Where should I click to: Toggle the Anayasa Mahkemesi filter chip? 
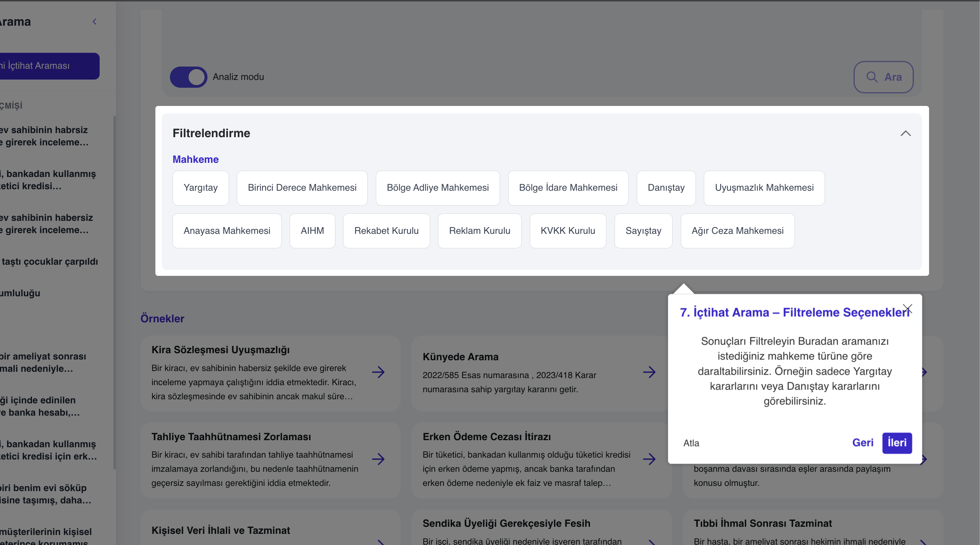click(227, 231)
